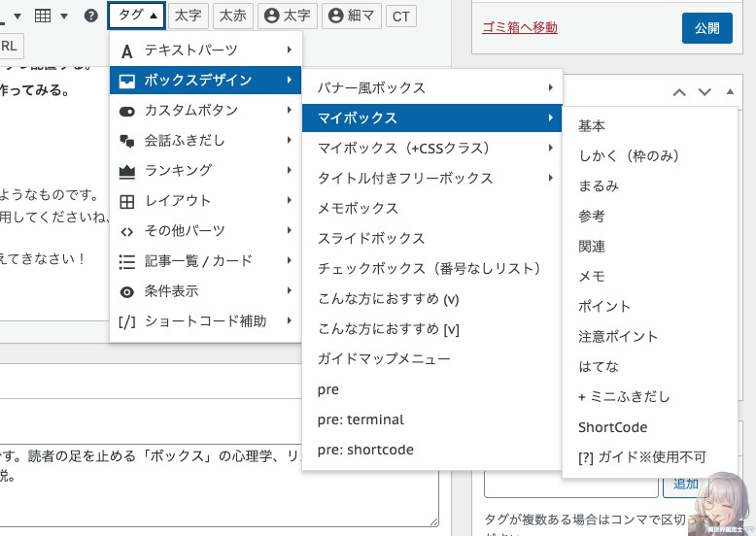Click the code brackets icon for その他パーツ
Image resolution: width=756 pixels, height=536 pixels.
(x=126, y=231)
